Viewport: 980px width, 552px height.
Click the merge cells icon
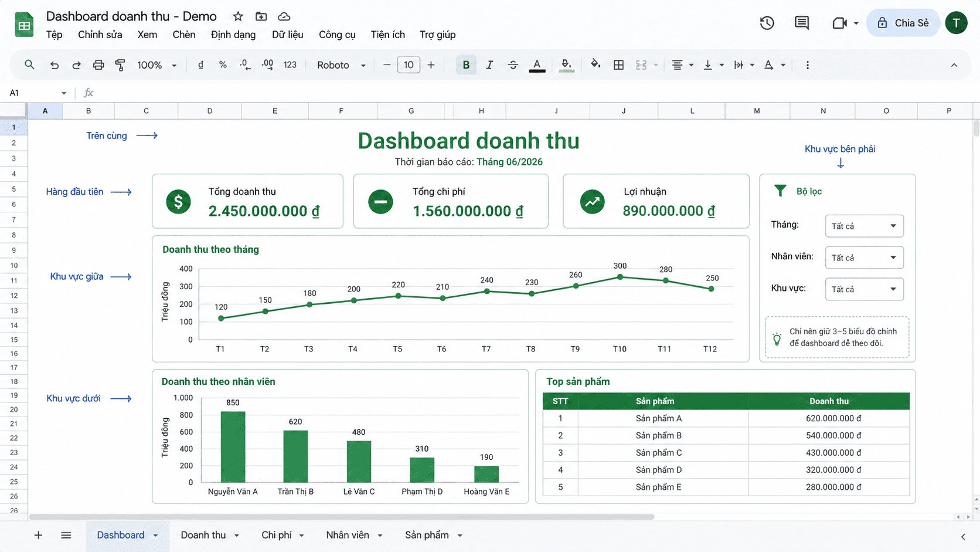coord(641,65)
